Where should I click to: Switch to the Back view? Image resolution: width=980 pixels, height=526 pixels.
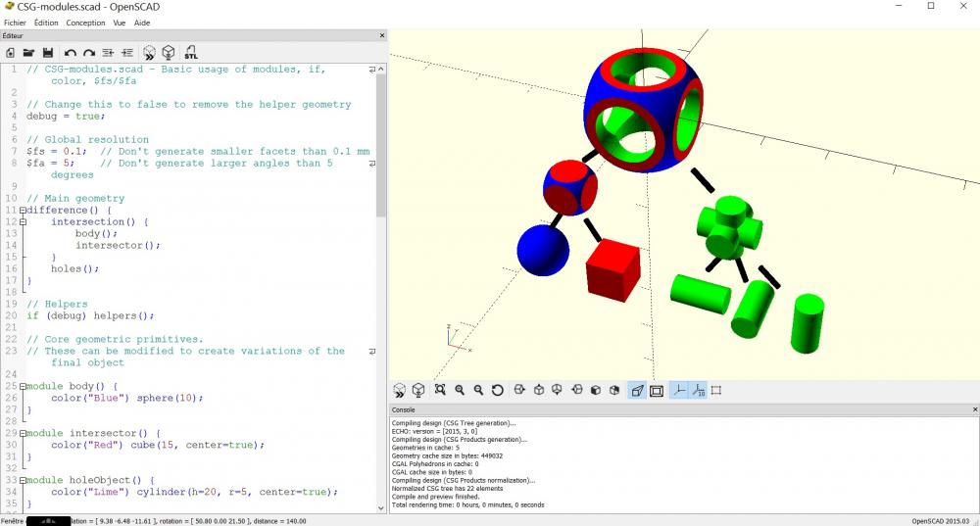[614, 391]
